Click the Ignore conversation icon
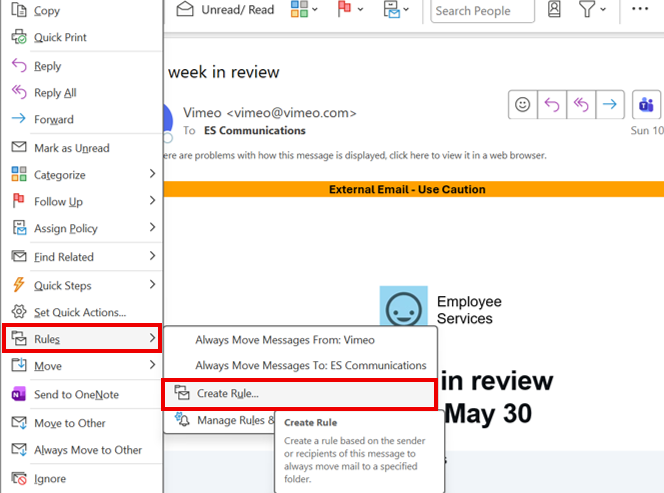The height and width of the screenshot is (493, 664). [x=19, y=478]
